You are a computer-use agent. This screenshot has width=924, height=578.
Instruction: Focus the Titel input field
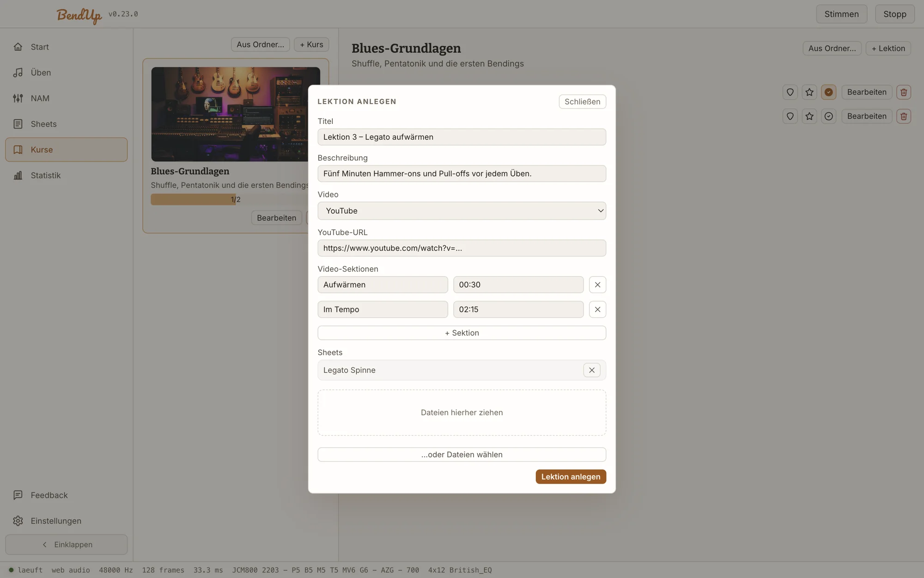462,137
